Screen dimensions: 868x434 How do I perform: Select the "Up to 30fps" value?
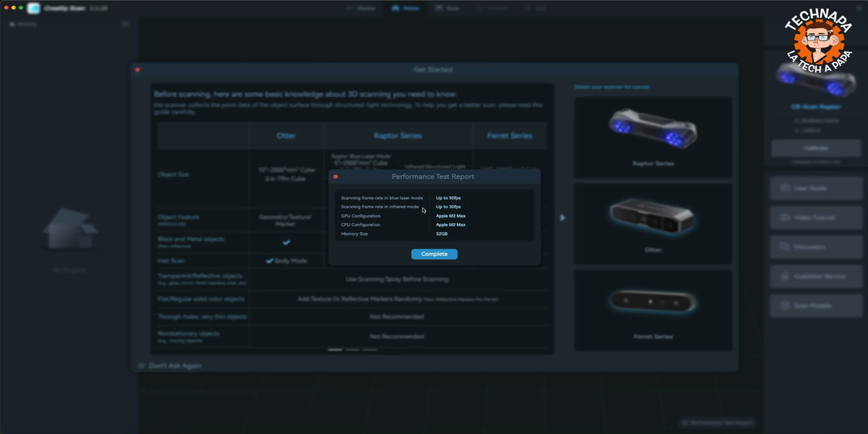point(448,207)
